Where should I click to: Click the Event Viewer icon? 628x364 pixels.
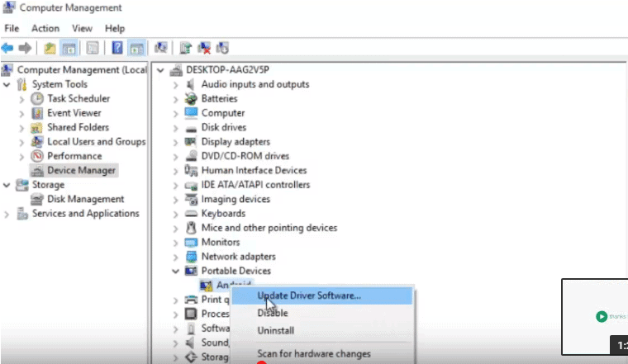37,113
